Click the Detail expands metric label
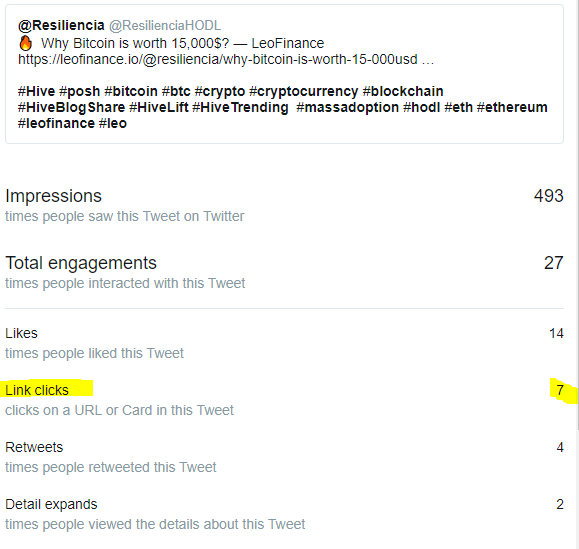Image resolution: width=579 pixels, height=549 pixels. [51, 504]
